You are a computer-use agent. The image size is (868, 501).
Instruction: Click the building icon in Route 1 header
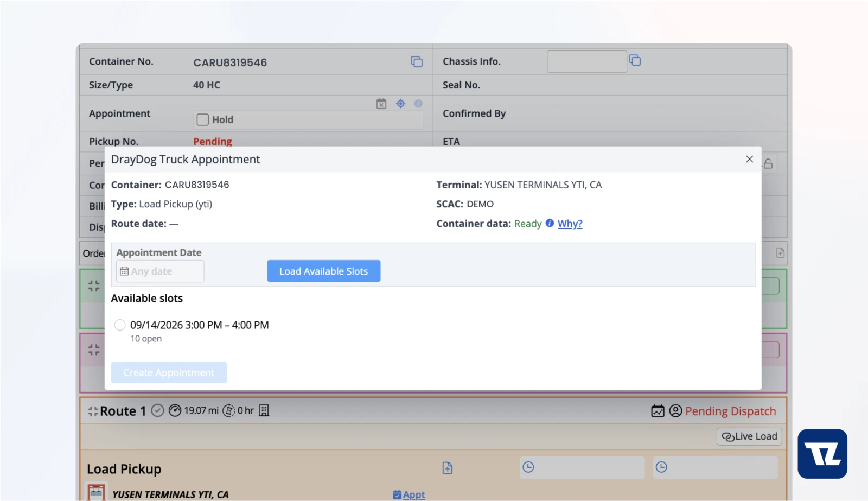tap(264, 411)
